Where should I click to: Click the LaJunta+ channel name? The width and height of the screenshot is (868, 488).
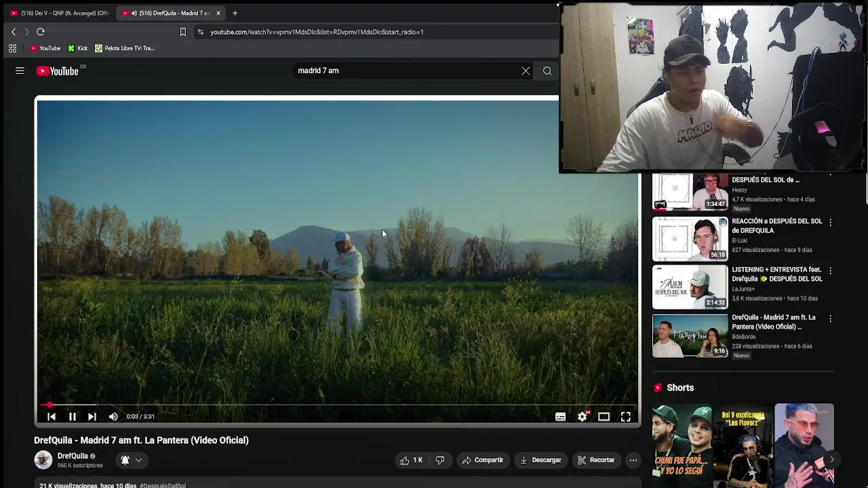point(743,289)
